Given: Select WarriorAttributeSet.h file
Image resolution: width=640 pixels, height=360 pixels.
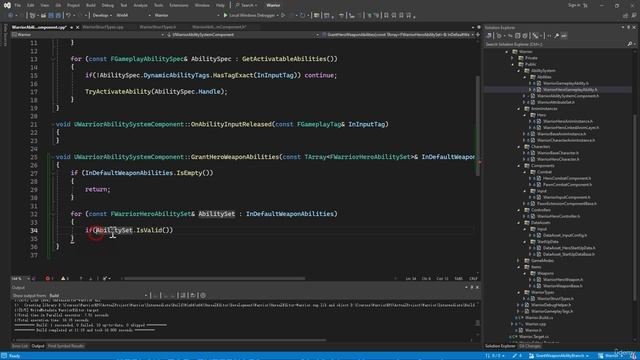Looking at the screenshot, I should (x=556, y=102).
